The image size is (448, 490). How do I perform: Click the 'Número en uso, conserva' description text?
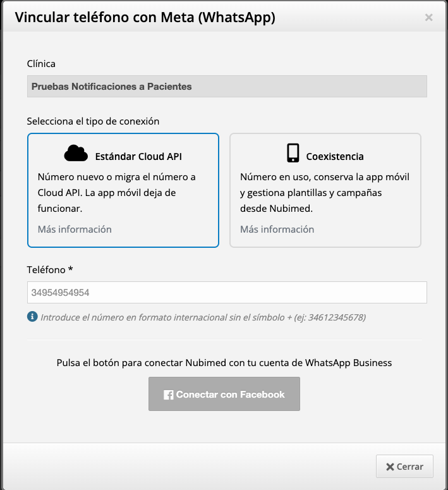click(x=325, y=192)
